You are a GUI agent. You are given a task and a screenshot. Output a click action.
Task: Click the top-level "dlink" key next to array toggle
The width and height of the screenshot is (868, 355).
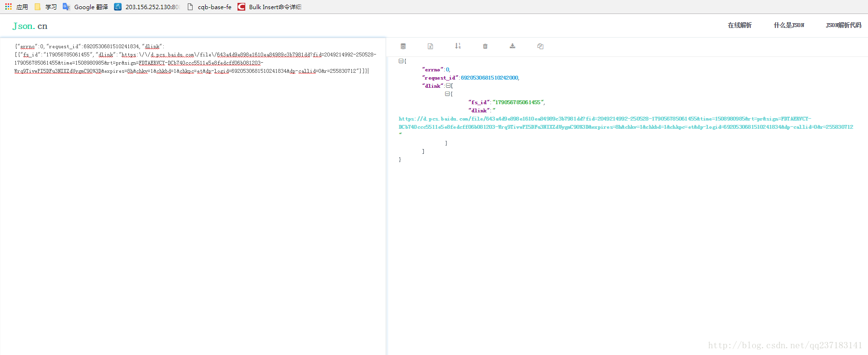point(433,86)
